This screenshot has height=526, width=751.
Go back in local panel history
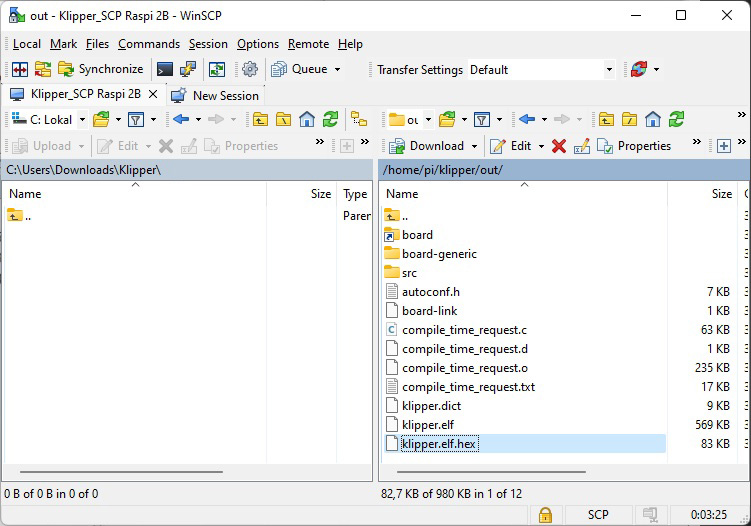click(x=181, y=119)
